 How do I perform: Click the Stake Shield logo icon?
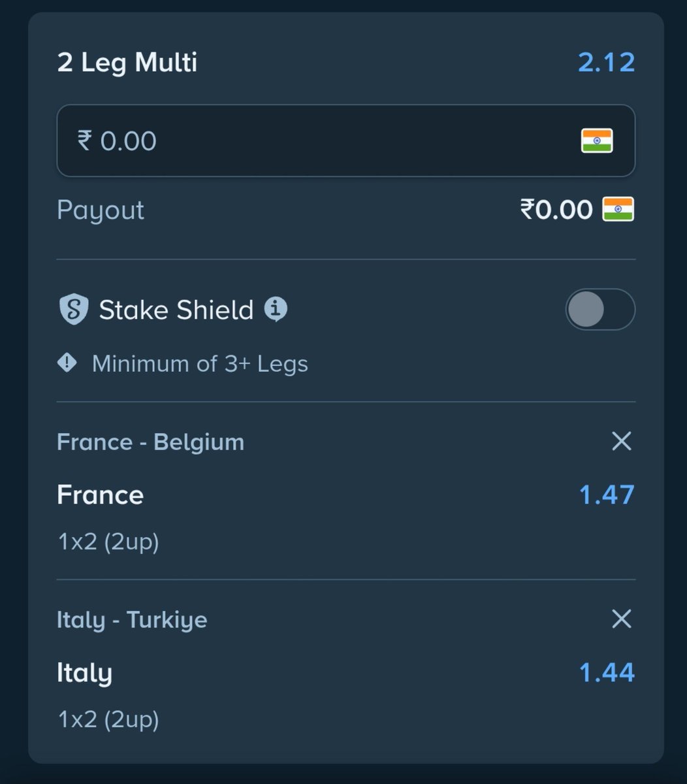(x=73, y=310)
